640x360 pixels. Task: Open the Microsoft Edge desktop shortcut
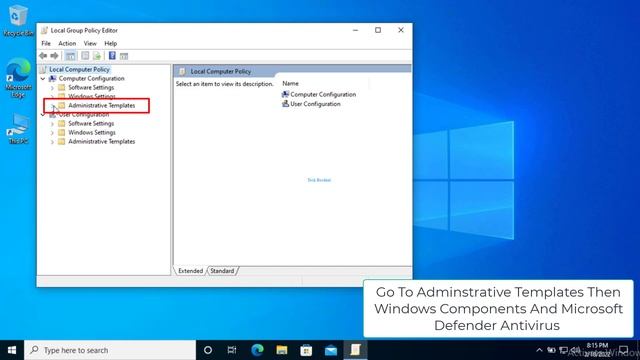[18, 78]
